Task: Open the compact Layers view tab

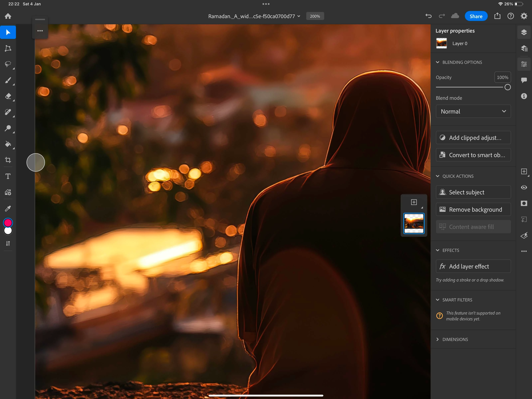Action: (x=524, y=32)
